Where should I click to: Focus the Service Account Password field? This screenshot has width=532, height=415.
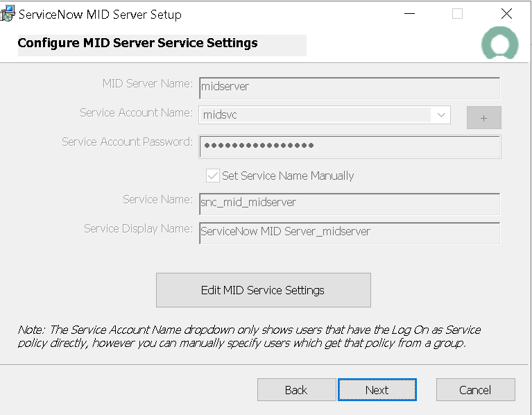349,146
